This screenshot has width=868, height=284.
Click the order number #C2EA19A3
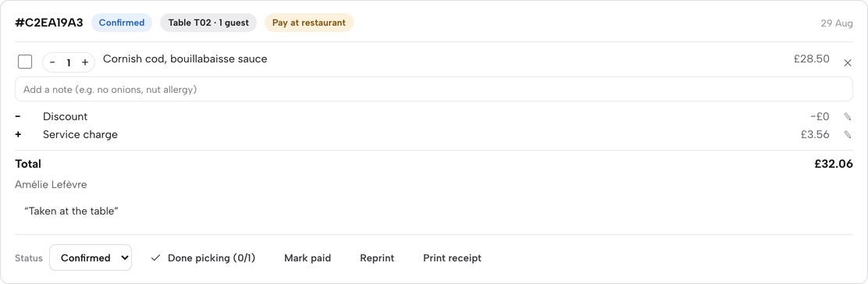pyautogui.click(x=49, y=23)
